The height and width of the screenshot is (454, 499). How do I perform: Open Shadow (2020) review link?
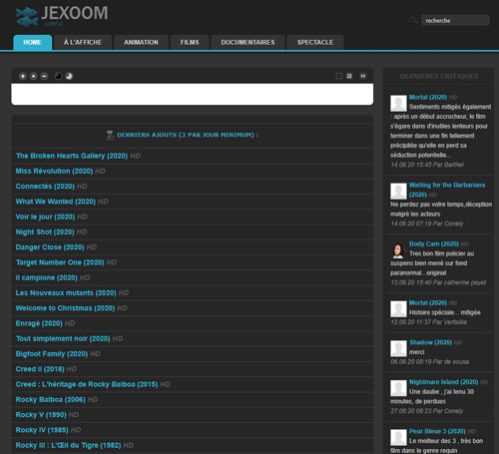[430, 343]
